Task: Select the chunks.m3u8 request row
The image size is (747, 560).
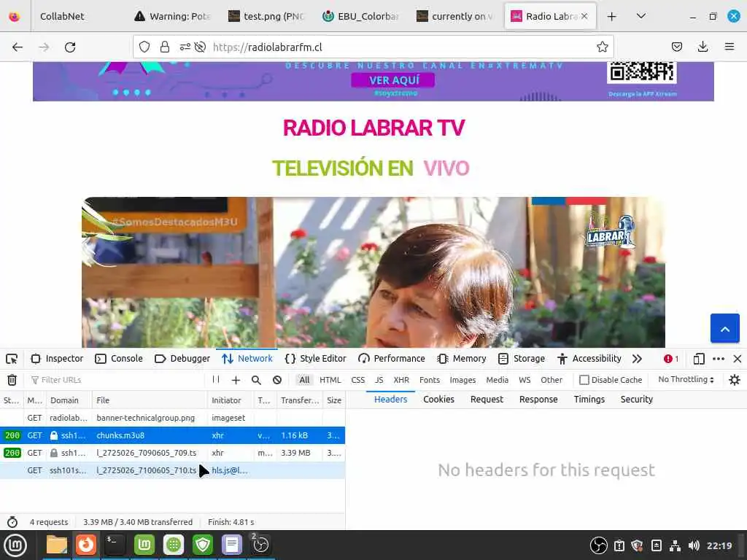Action: tap(172, 435)
